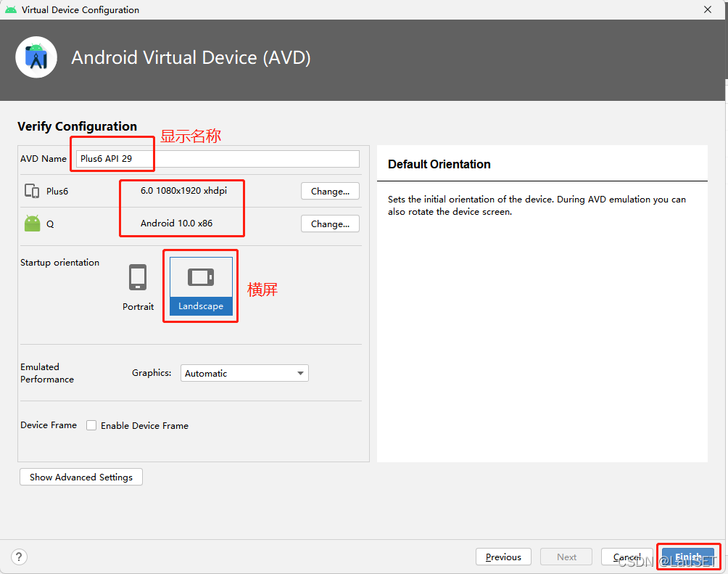This screenshot has height=574, width=728.
Task: Select the Portrait orientation option
Action: pyautogui.click(x=138, y=287)
